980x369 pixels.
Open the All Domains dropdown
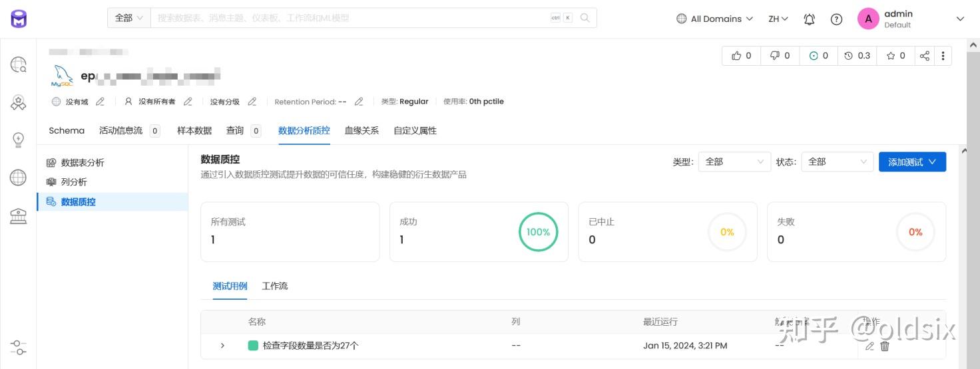pos(714,19)
